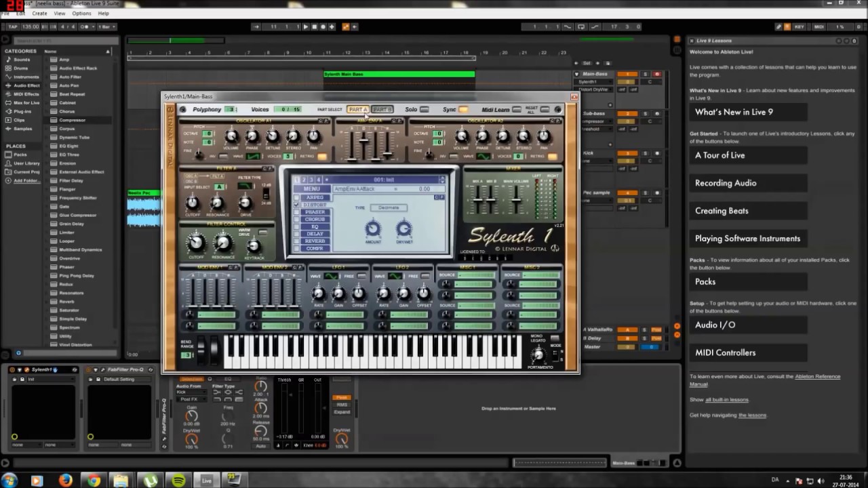The image size is (868, 488).
Task: Select the RMS mode in the compressor
Action: pyautogui.click(x=342, y=405)
